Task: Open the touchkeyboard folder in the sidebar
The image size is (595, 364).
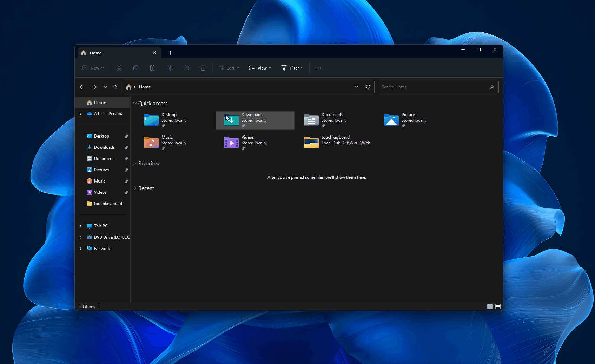Action: pos(108,204)
